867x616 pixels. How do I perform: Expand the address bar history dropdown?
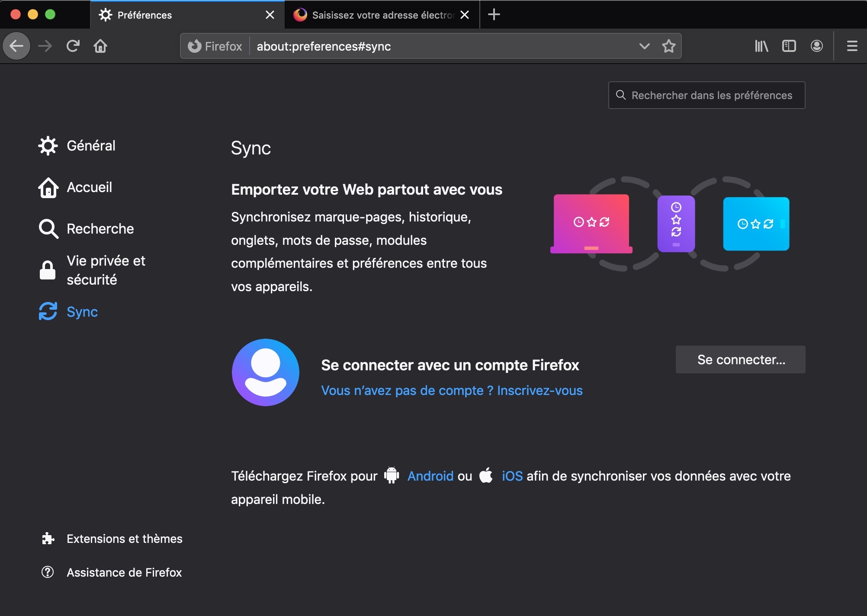pyautogui.click(x=644, y=46)
